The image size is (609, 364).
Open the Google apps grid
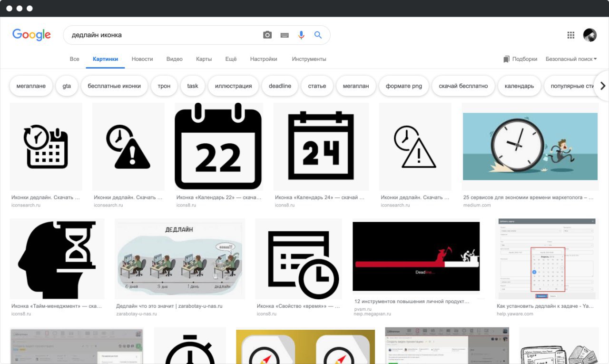(571, 35)
